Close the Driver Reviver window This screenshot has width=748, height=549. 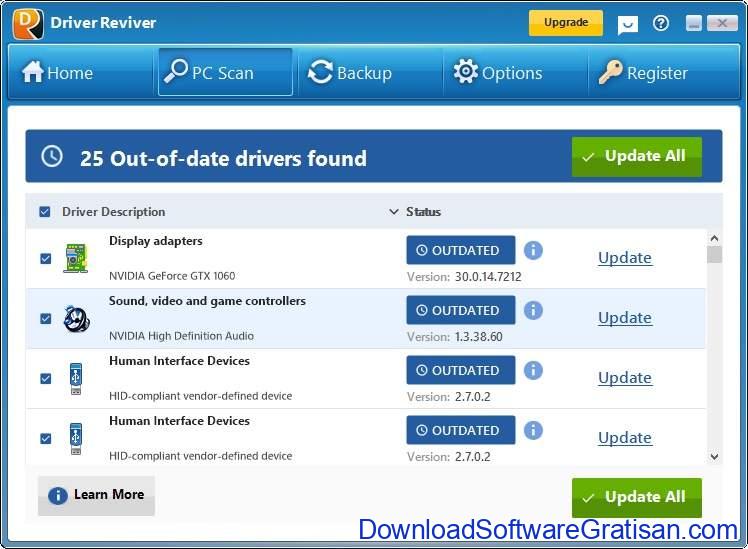(722, 23)
